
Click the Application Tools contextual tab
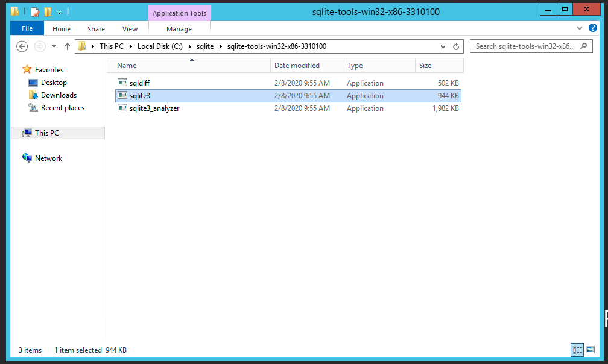179,13
